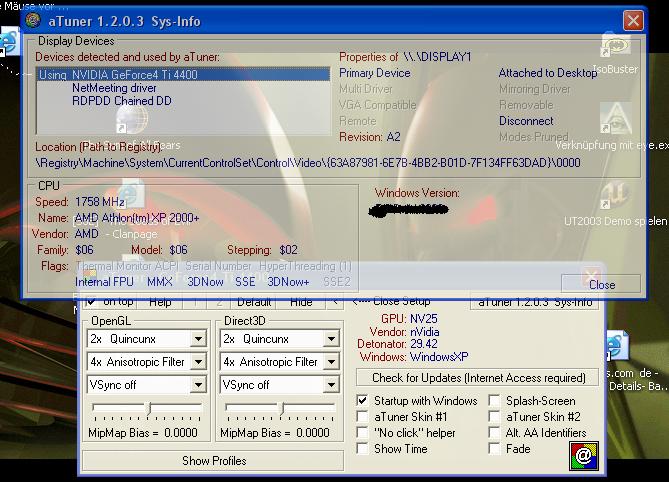This screenshot has width=669, height=482.
Task: Enable Alt. AA Identifiers checkbox
Action: 494,433
